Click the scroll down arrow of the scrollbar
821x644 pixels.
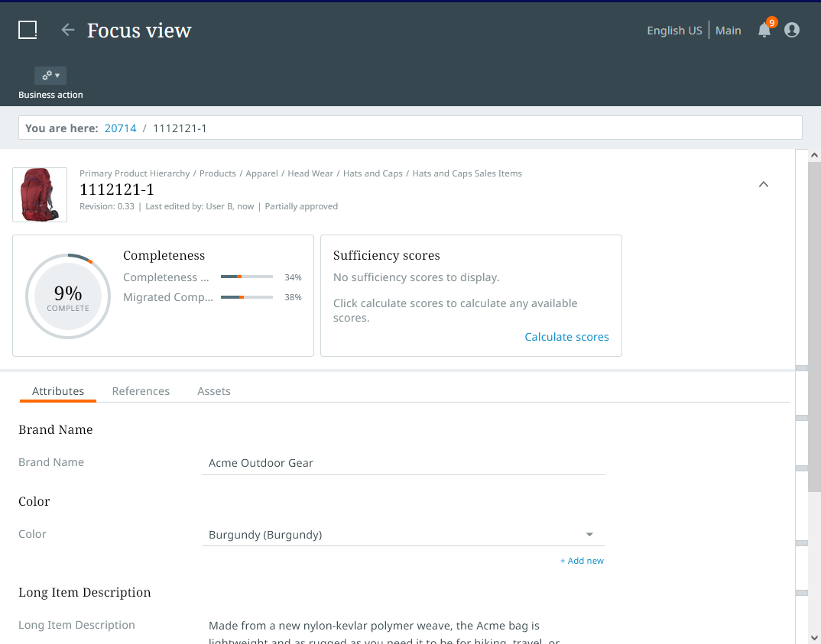point(813,636)
